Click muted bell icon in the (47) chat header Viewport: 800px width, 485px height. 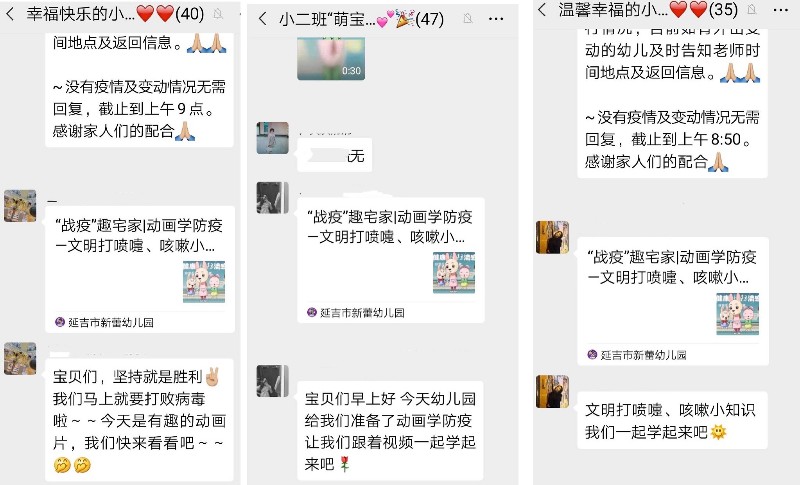pos(467,19)
